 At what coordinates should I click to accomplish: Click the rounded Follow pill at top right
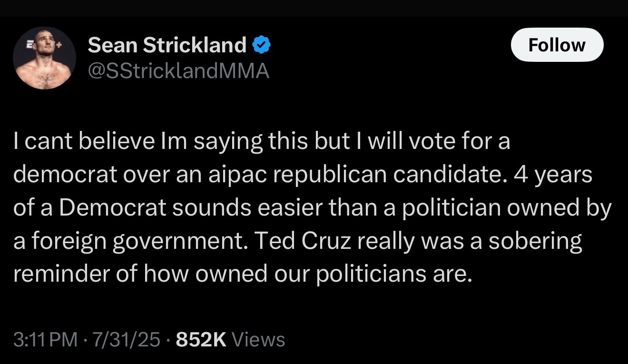tap(557, 45)
